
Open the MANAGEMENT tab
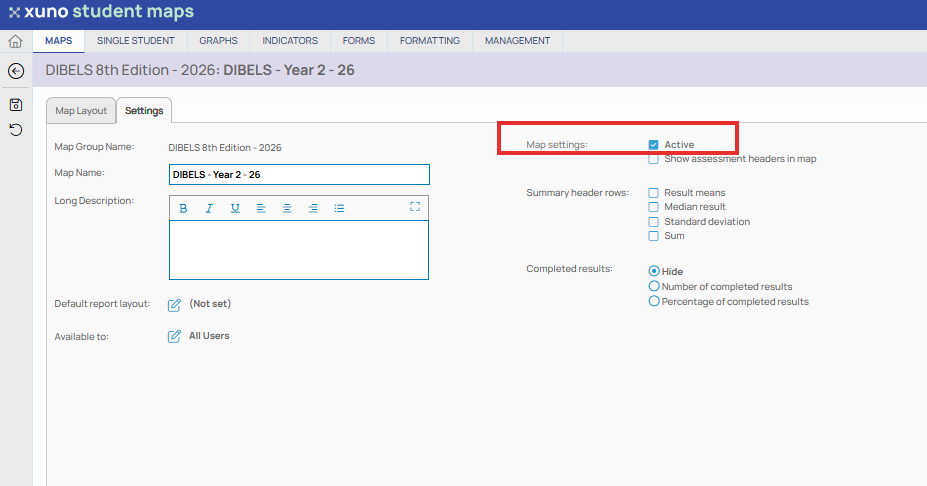pyautogui.click(x=517, y=41)
